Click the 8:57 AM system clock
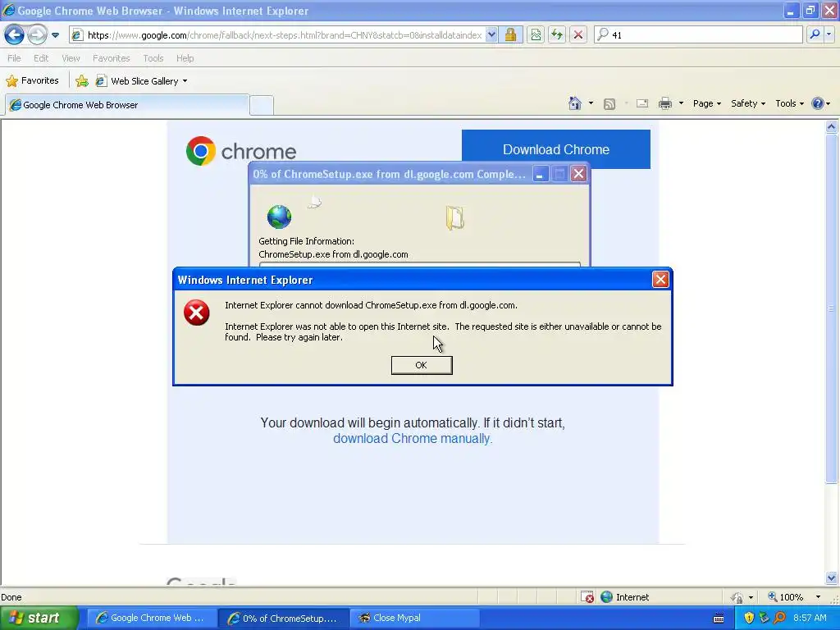Screen dimensions: 840x630 point(810,619)
